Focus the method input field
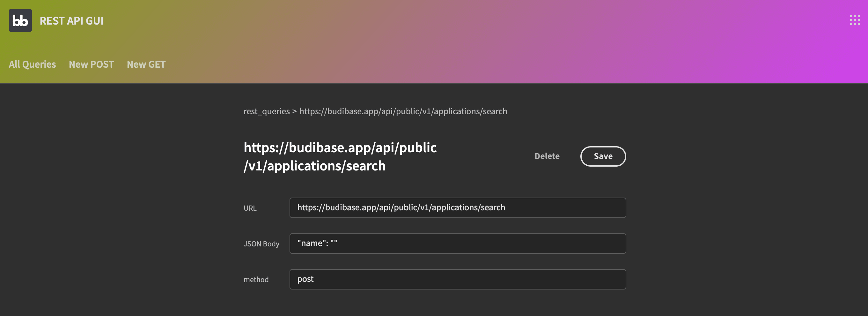Screen dimensions: 868x316 tap(458, 279)
